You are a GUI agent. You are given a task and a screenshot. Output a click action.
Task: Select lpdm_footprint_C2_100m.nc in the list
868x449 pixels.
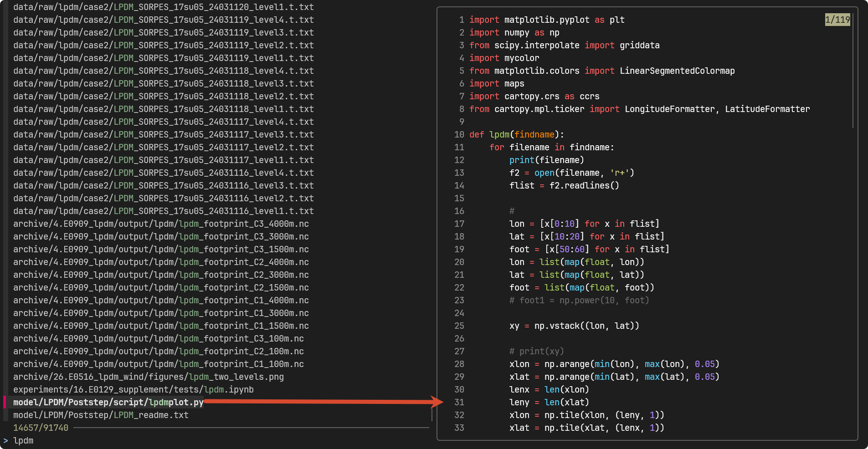pos(159,351)
